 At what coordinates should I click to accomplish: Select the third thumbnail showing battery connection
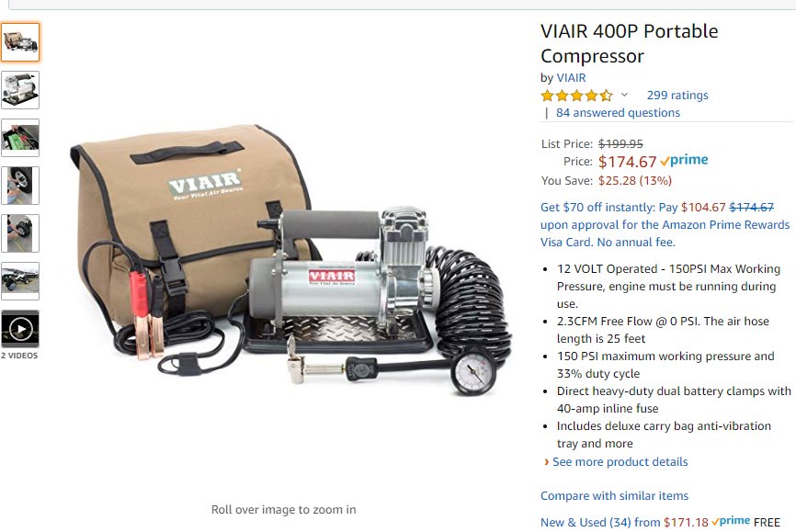(20, 138)
